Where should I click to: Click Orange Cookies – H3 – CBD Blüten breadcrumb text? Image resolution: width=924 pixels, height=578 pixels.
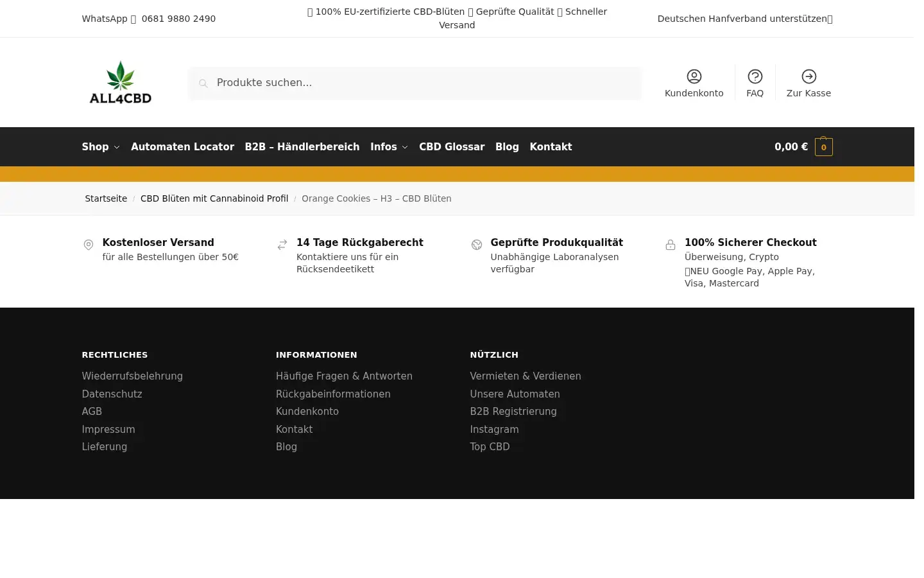377,198
